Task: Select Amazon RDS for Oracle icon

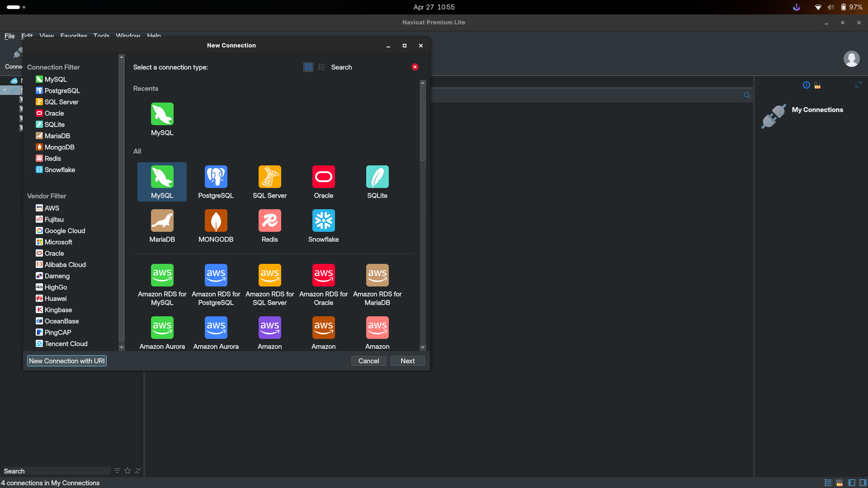Action: 323,275
